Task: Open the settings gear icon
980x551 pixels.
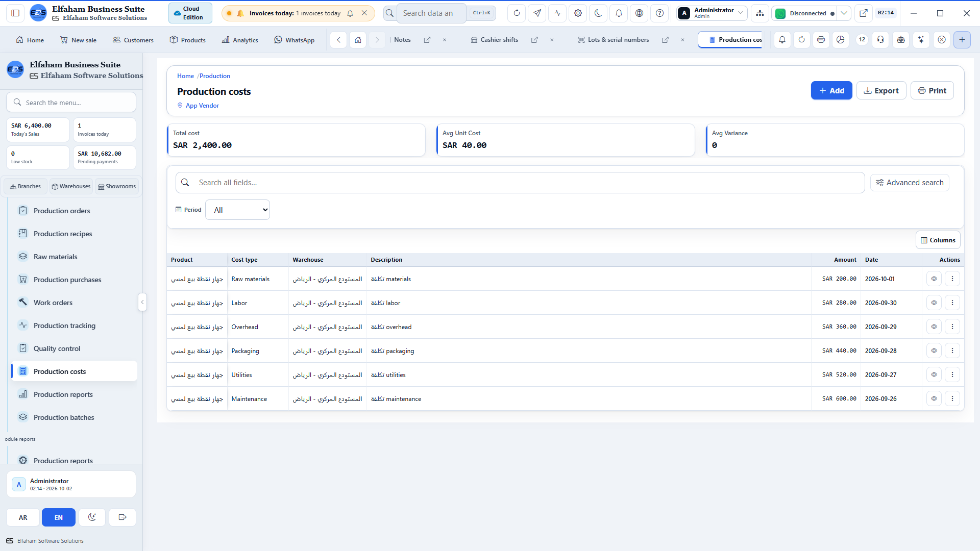Action: 578,13
